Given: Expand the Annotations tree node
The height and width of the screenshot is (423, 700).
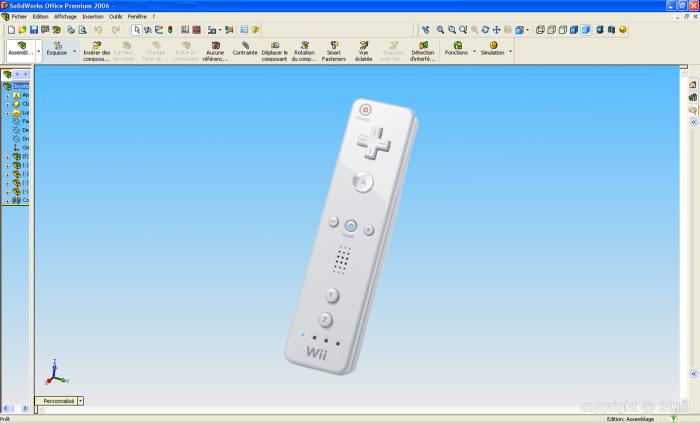Looking at the screenshot, I should point(8,95).
